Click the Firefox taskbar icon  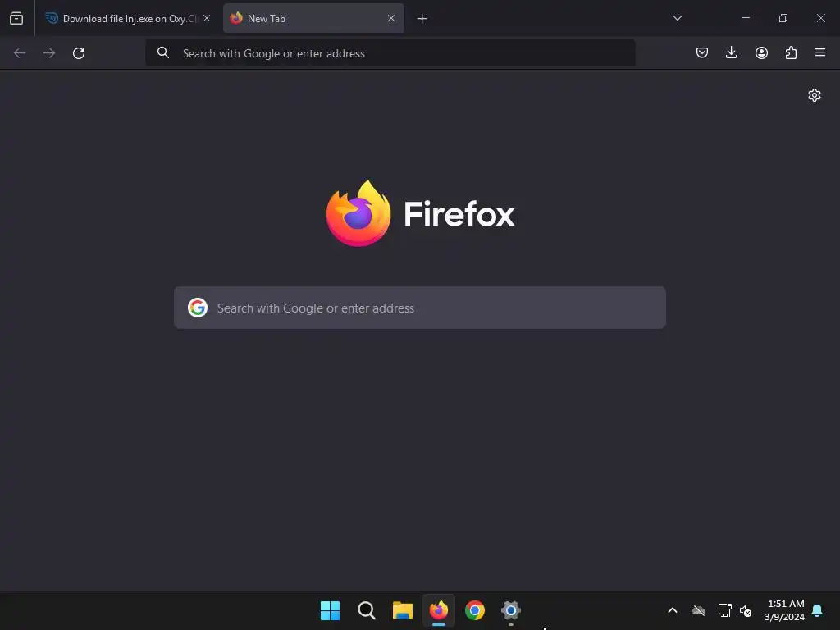pyautogui.click(x=439, y=610)
